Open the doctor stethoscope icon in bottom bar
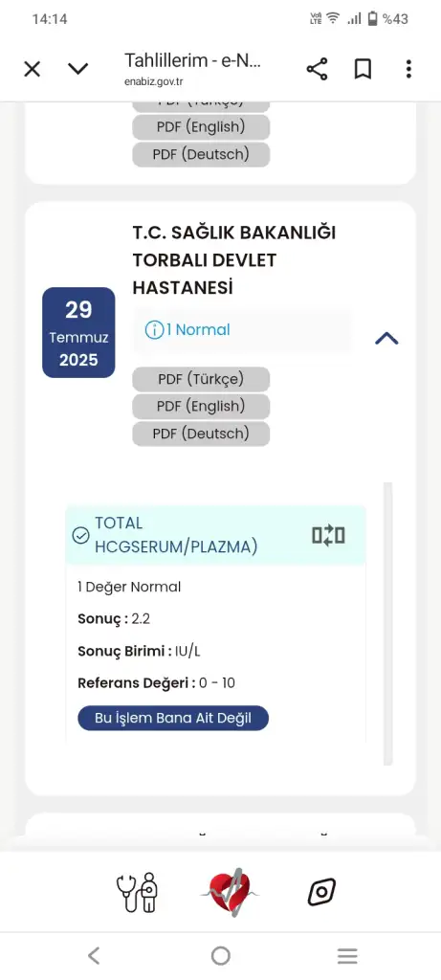 tap(137, 892)
